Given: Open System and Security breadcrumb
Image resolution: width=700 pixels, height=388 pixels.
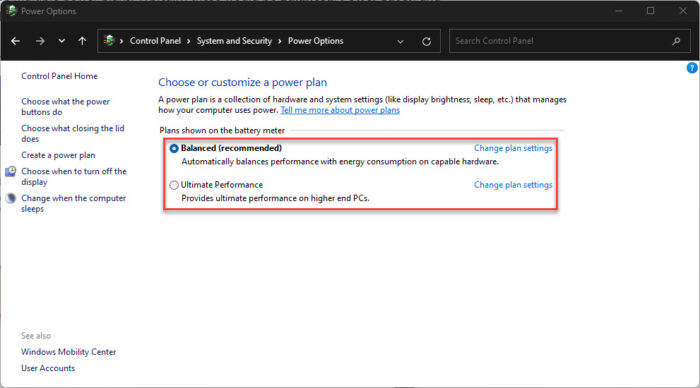Looking at the screenshot, I should click(x=234, y=41).
